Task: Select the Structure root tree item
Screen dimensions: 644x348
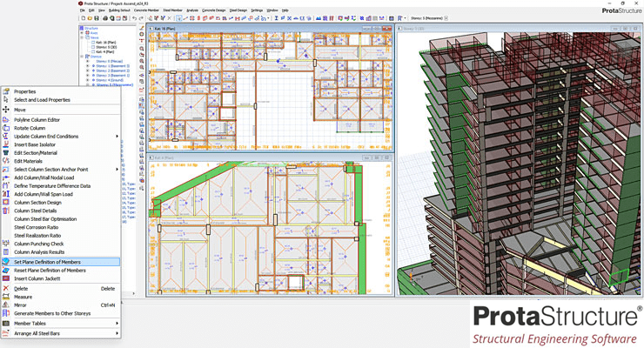Action: (91, 29)
